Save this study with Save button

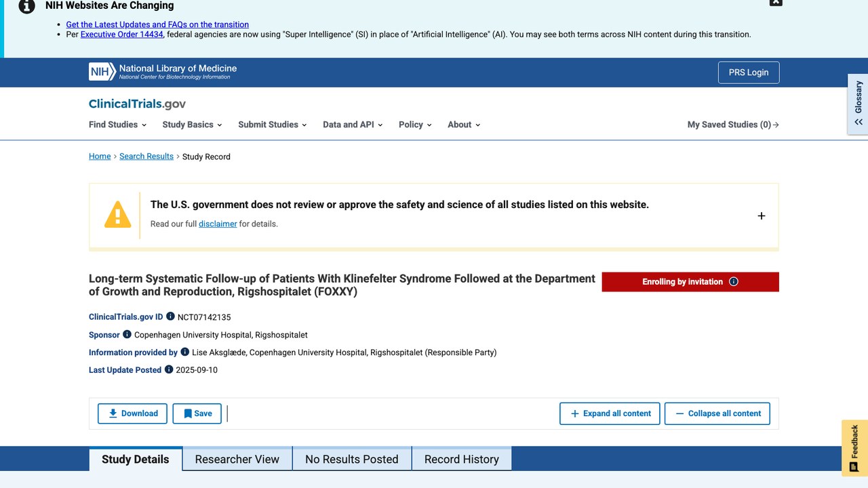coord(197,413)
